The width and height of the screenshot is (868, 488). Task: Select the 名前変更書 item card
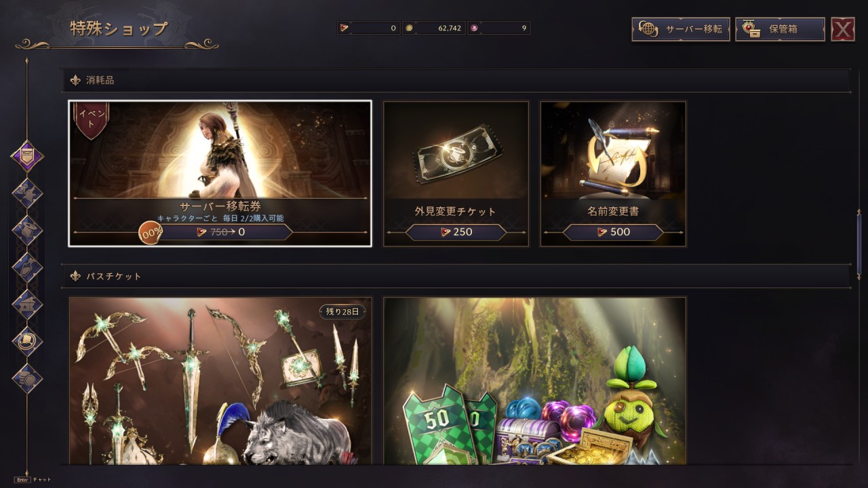[613, 174]
